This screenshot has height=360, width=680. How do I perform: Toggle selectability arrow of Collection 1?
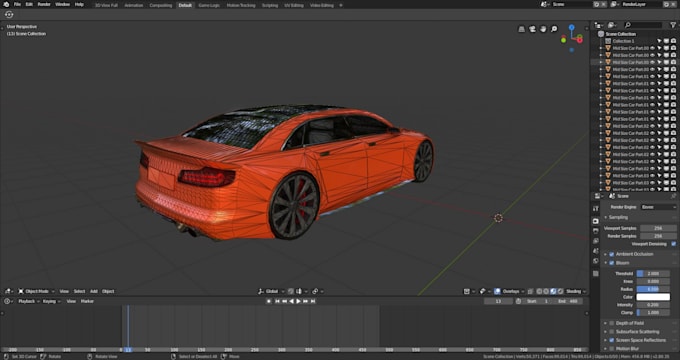(x=659, y=41)
